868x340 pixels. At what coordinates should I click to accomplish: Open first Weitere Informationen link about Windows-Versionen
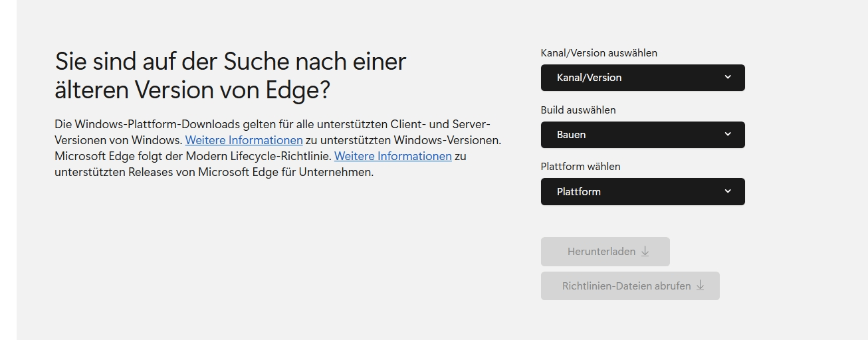[x=244, y=140]
